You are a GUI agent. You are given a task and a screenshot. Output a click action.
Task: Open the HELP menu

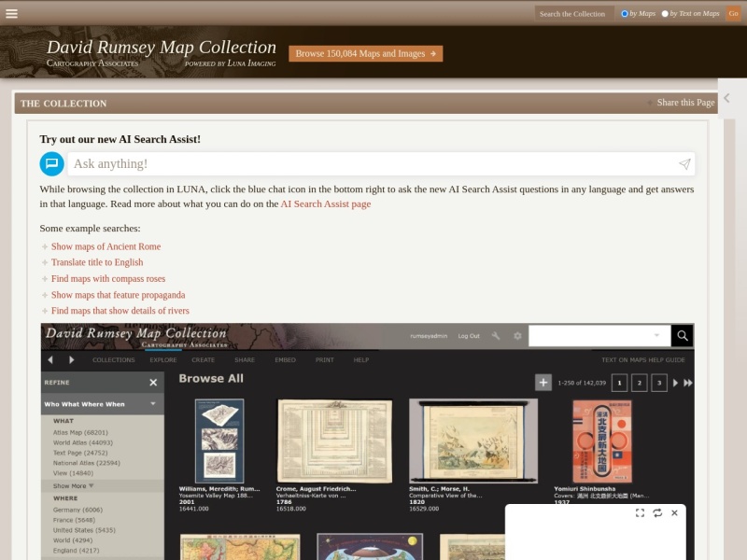tap(361, 360)
